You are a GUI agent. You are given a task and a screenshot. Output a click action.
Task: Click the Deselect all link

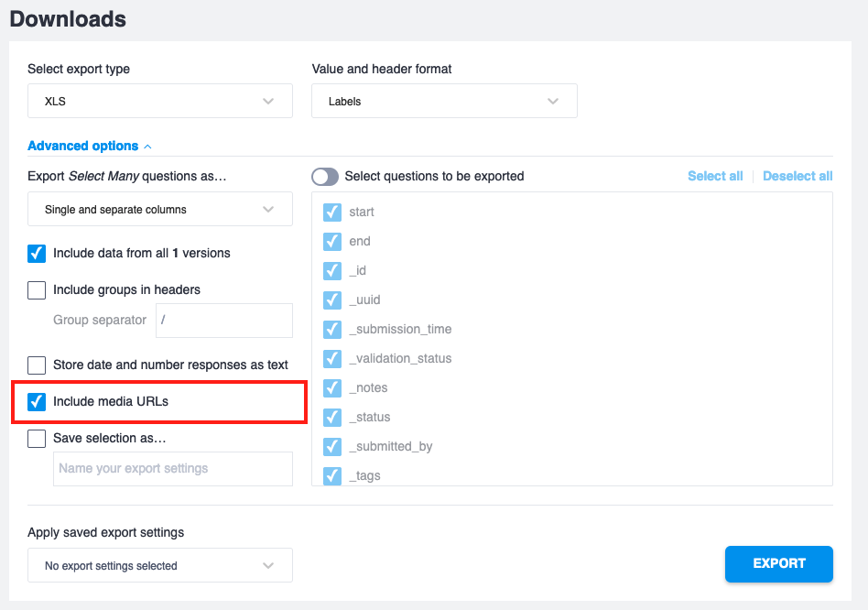point(797,176)
